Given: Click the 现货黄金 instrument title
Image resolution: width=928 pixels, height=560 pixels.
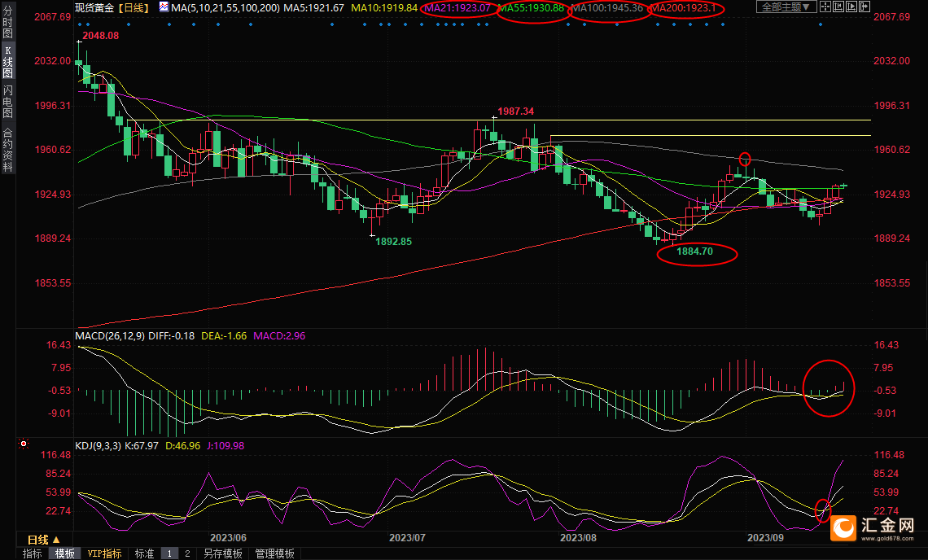Looking at the screenshot, I should [x=94, y=7].
